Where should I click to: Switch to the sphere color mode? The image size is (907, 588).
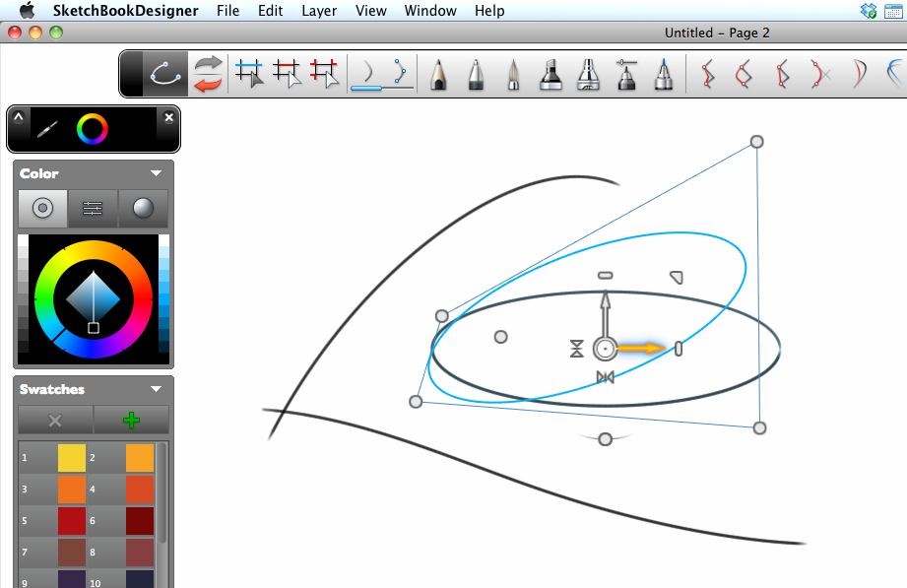143,209
